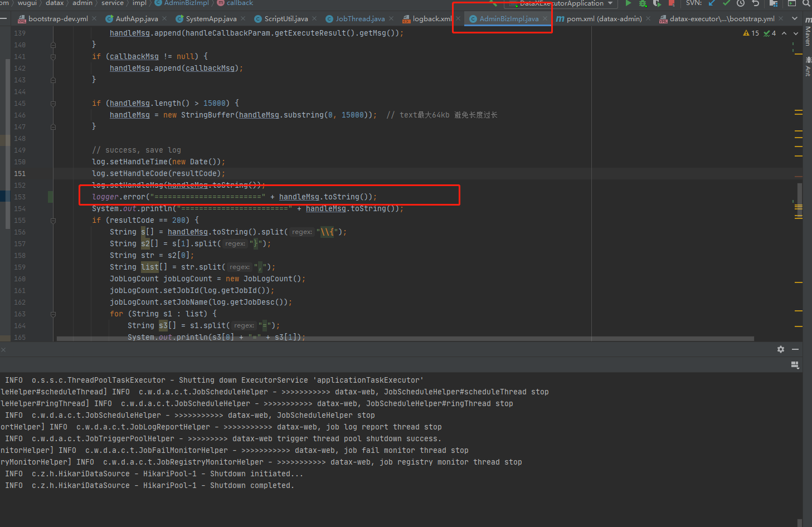Revert changes using the rollback arrow icon

[755, 3]
